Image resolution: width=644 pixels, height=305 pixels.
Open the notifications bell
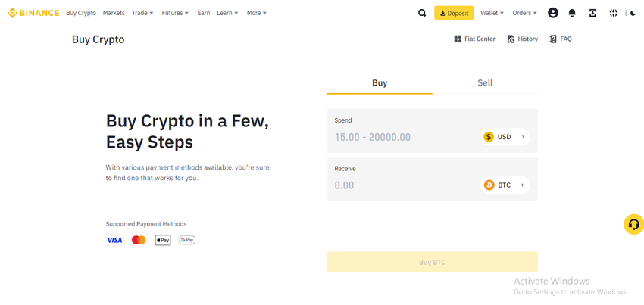572,13
